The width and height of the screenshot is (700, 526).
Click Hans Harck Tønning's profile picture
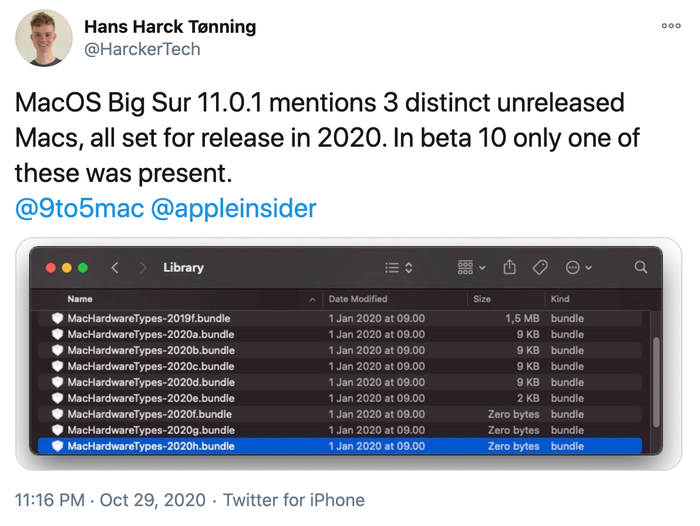coord(43,38)
